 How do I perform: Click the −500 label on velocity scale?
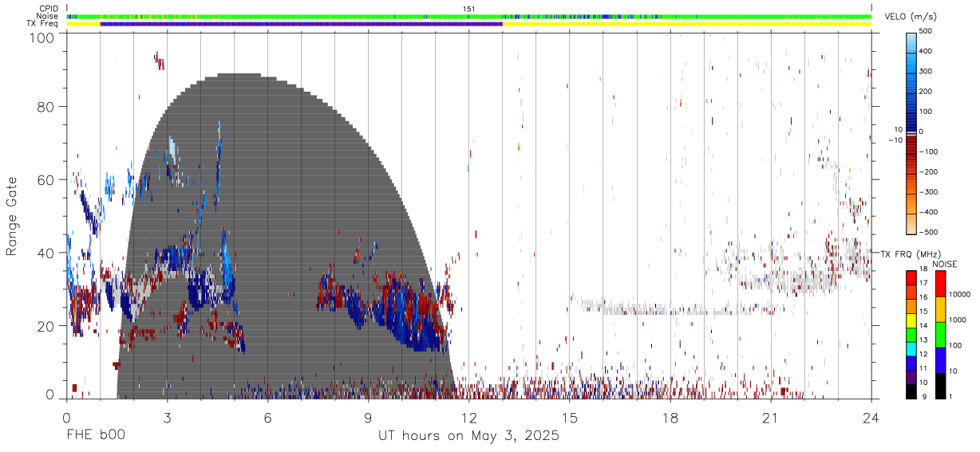930,232
